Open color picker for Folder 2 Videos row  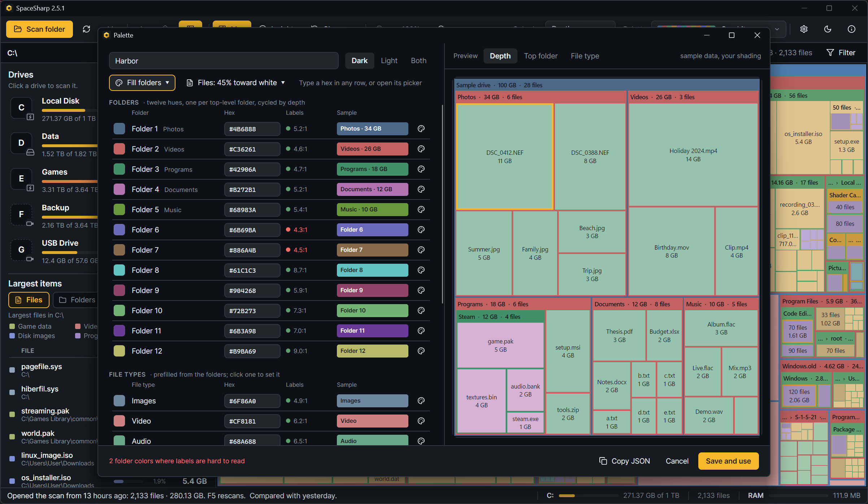click(421, 149)
